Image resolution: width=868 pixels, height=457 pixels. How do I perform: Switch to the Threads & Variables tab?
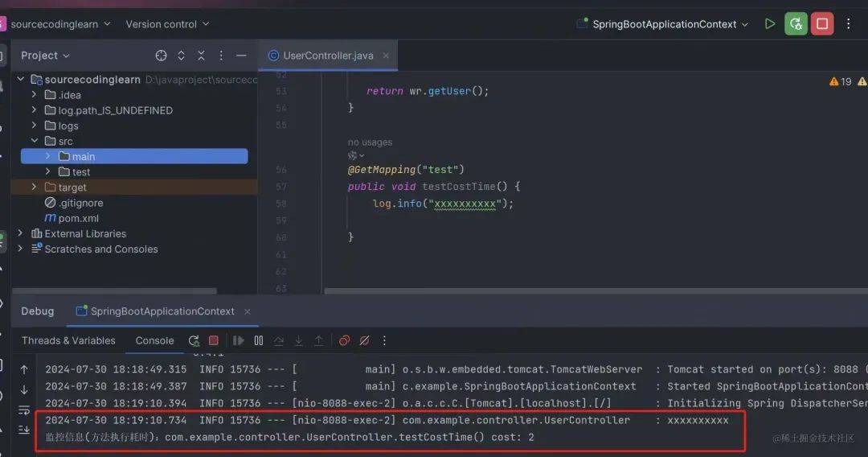click(x=68, y=340)
